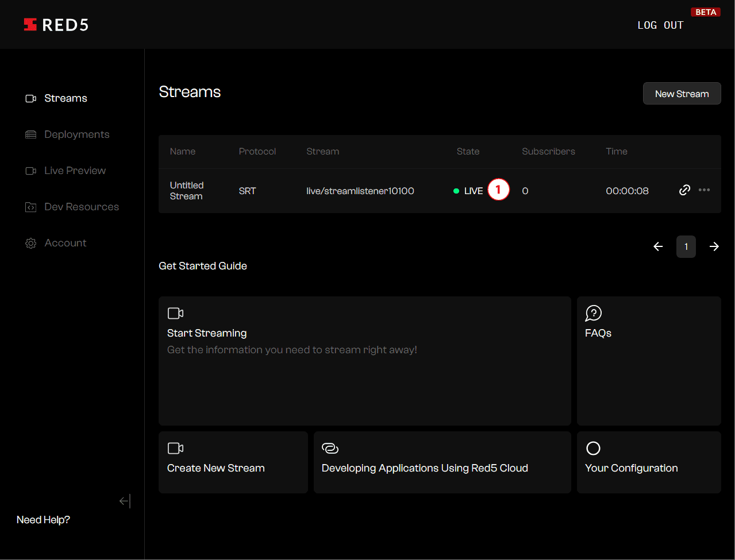Image resolution: width=735 pixels, height=560 pixels.
Task: Open Live Preview in the sidebar
Action: (x=66, y=171)
